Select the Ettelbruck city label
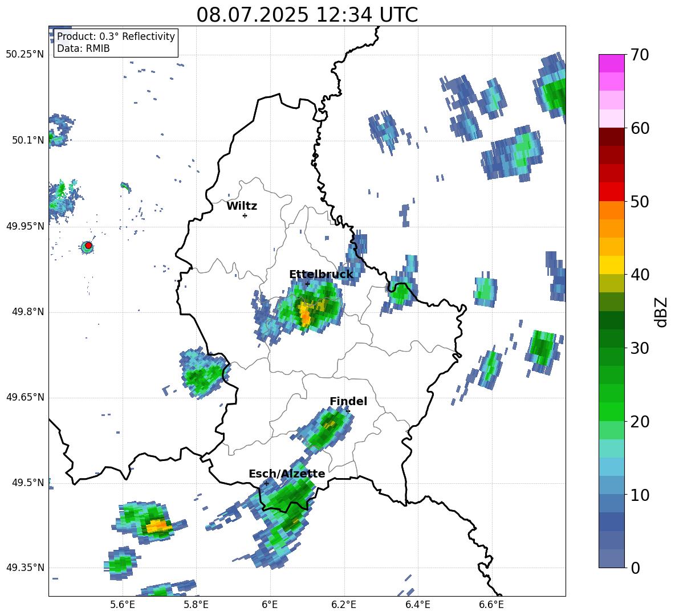 [x=321, y=275]
